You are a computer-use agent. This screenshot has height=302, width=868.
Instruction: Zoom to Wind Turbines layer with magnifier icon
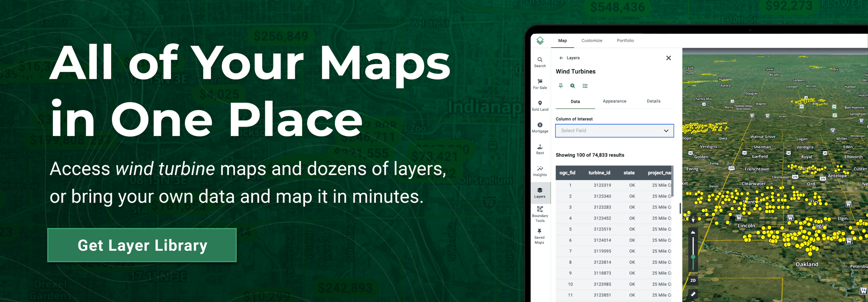(573, 86)
